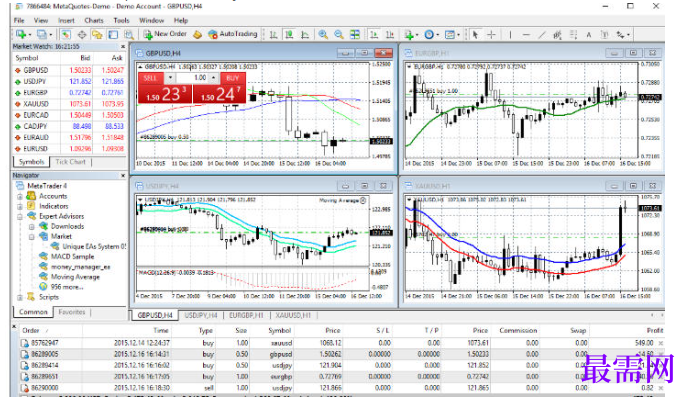Viewport: 693px width, 400px height.
Task: Toggle the Terminal panel
Action: pos(113,34)
